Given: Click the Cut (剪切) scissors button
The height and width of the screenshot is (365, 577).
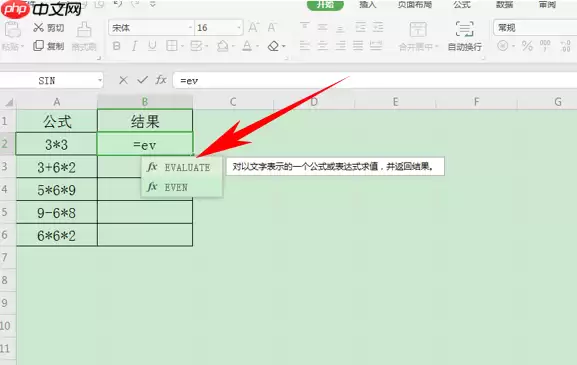Looking at the screenshot, I should coord(49,28).
